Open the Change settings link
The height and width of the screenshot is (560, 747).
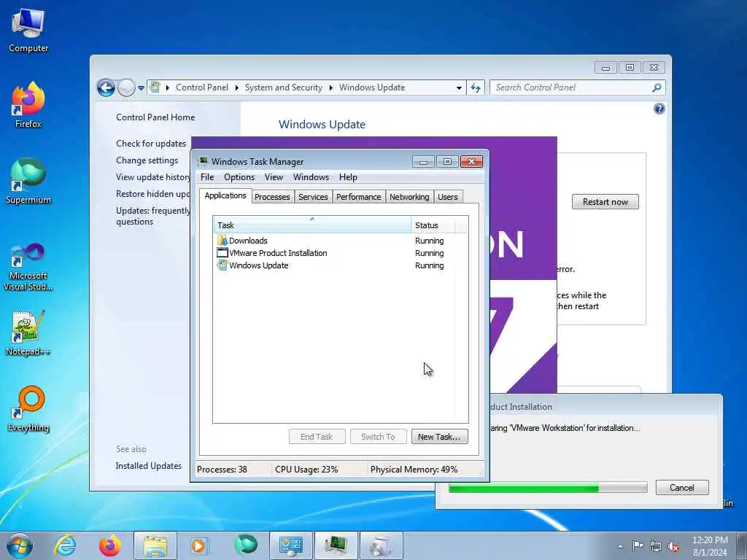point(147,160)
